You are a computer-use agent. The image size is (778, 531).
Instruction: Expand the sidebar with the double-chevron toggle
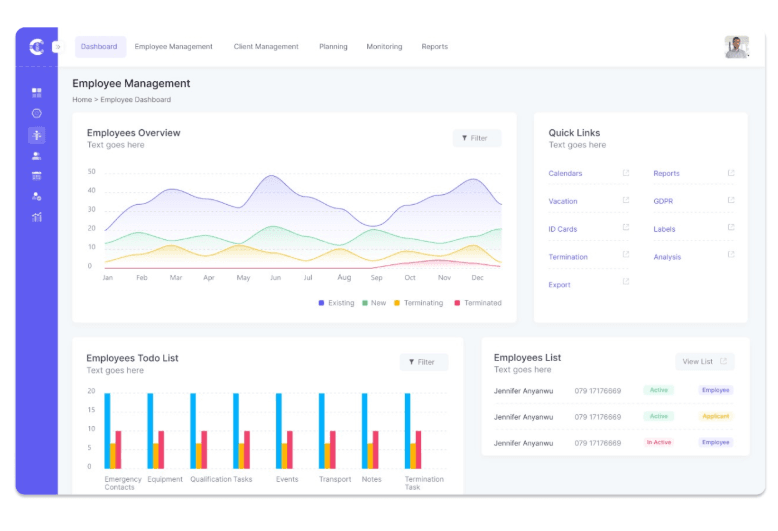click(58, 47)
